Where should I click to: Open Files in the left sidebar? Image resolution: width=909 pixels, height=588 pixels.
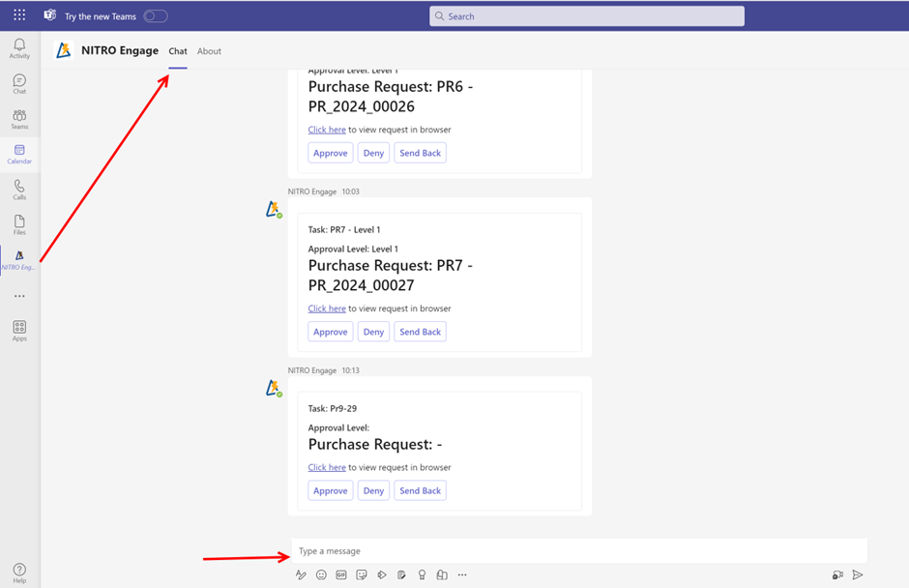tap(19, 225)
